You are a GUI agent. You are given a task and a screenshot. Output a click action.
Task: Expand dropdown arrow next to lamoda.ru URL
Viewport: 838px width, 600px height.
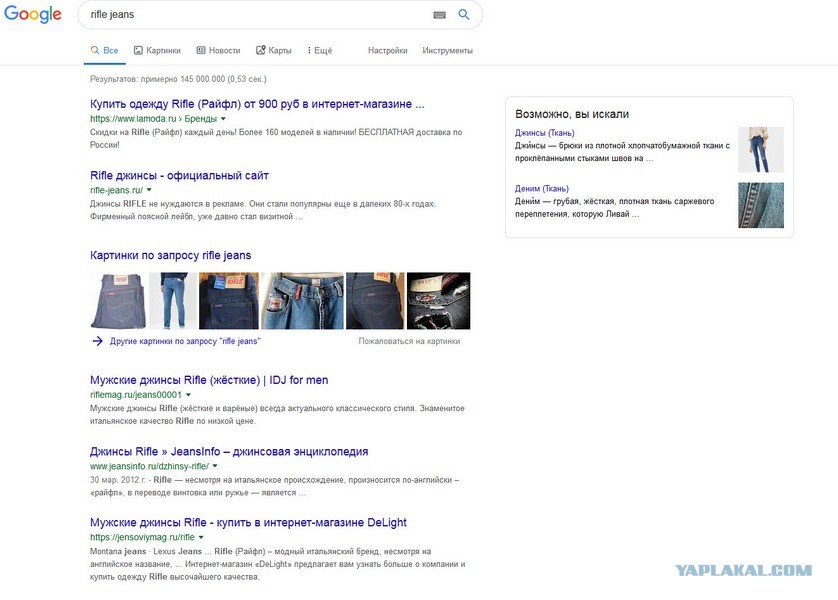[223, 119]
